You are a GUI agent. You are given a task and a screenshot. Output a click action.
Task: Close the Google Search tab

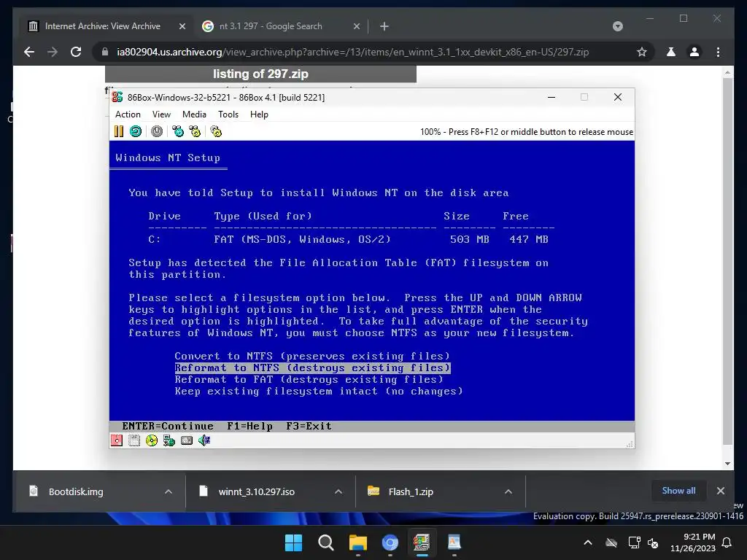[356, 26]
